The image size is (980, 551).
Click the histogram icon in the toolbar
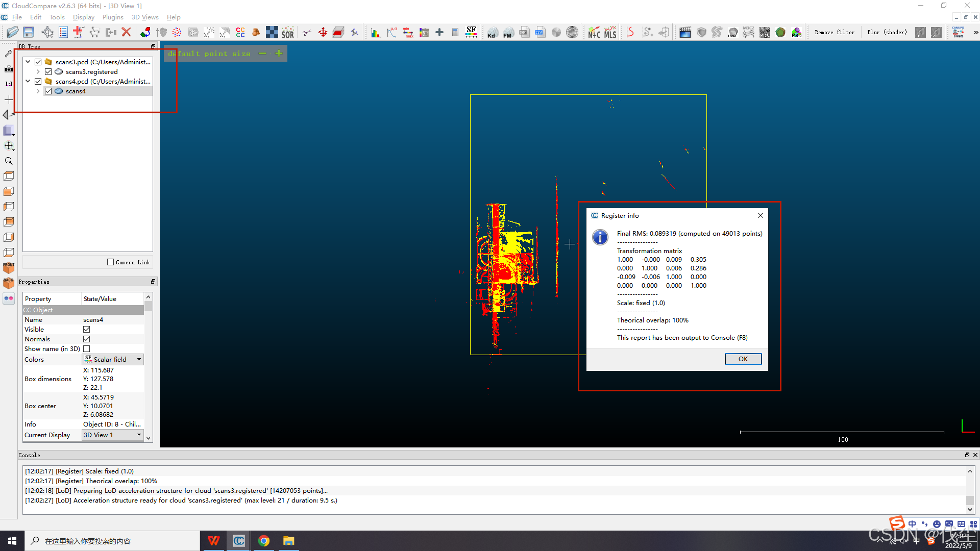pos(376,33)
